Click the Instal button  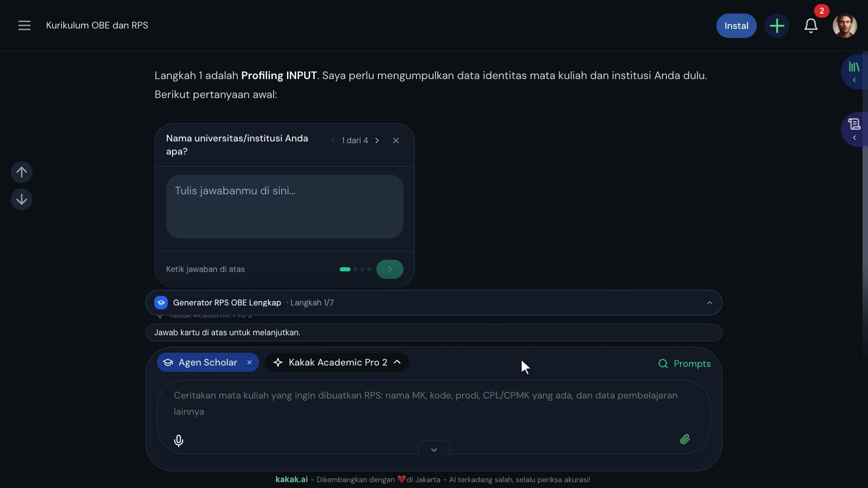(736, 26)
